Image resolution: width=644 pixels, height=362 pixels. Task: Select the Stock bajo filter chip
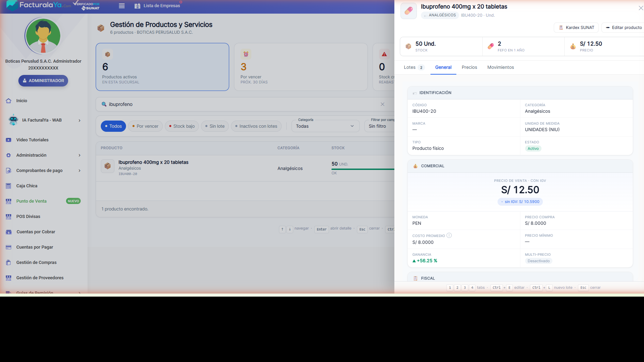click(182, 126)
